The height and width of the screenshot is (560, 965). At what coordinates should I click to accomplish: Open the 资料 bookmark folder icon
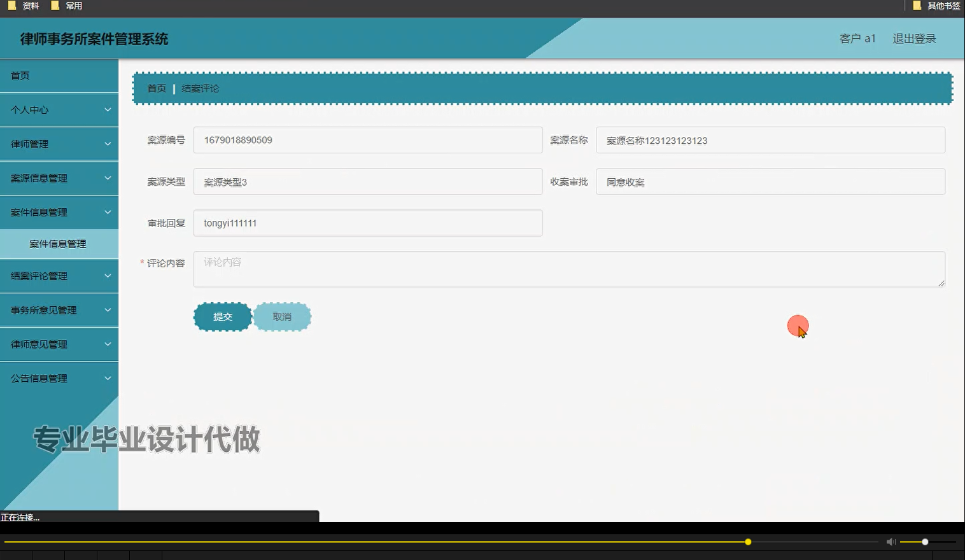tap(11, 6)
